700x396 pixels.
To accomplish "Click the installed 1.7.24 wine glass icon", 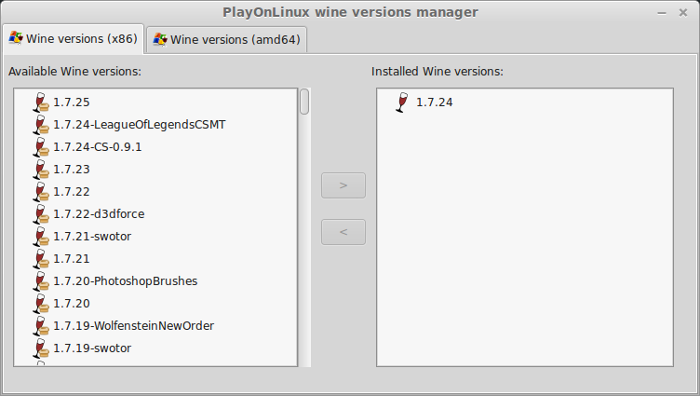I will point(402,102).
